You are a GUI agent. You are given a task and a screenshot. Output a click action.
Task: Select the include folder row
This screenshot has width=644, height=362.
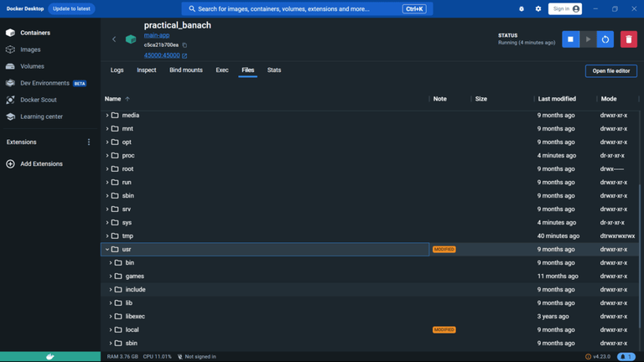[370, 289]
